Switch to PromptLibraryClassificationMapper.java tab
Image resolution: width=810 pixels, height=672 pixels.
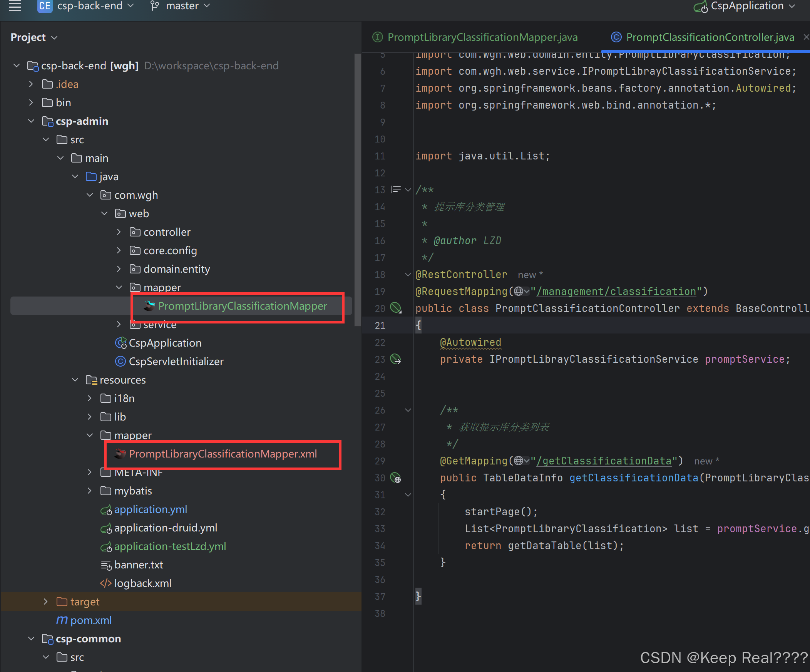[482, 37]
